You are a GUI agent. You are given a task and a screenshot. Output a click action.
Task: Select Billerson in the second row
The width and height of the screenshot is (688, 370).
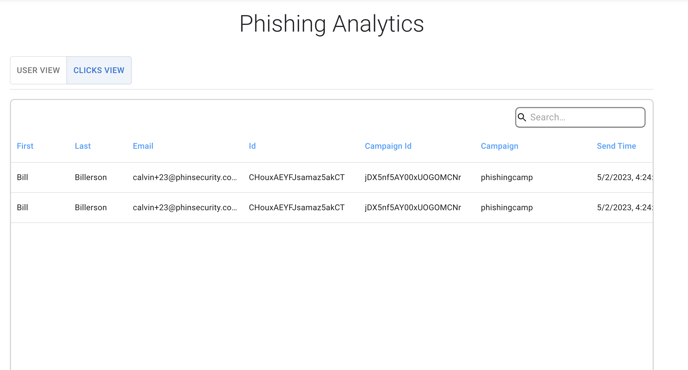pos(91,208)
